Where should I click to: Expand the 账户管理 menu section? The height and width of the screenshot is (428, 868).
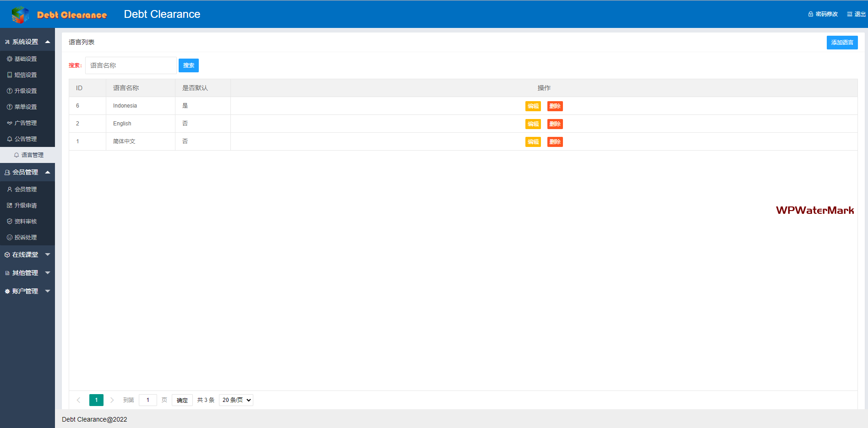[x=47, y=291]
